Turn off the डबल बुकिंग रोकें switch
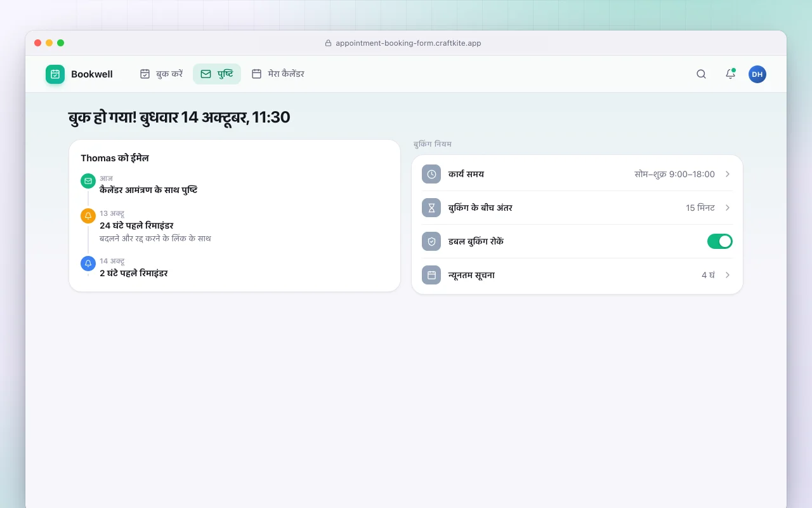This screenshot has width=812, height=508. pyautogui.click(x=720, y=241)
